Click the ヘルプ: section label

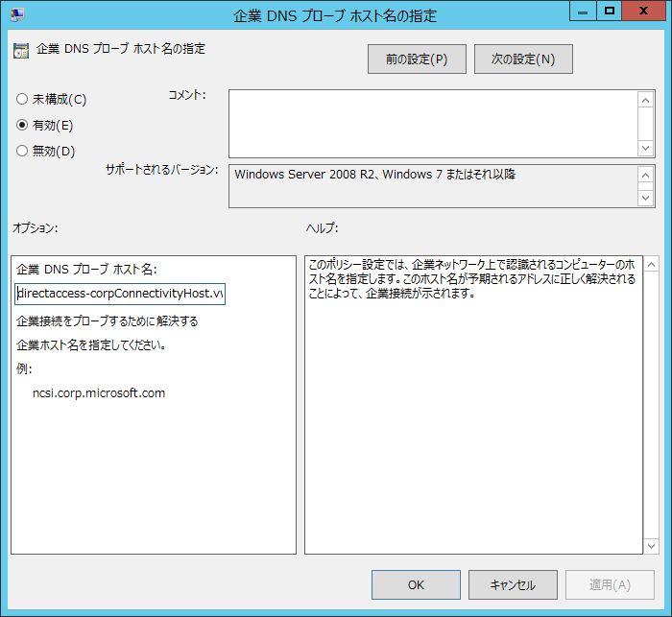click(x=322, y=228)
